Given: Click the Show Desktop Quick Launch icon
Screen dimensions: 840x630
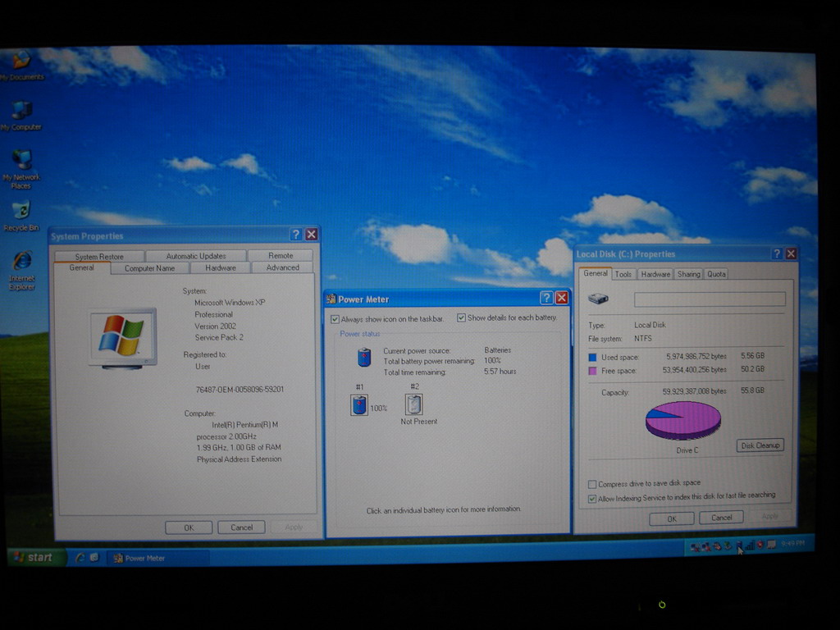Looking at the screenshot, I should [x=94, y=558].
